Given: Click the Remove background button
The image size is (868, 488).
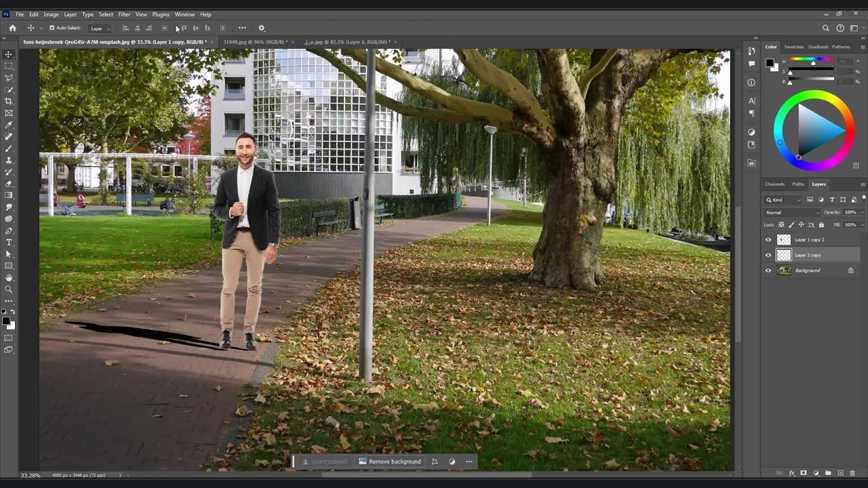Looking at the screenshot, I should coord(390,462).
